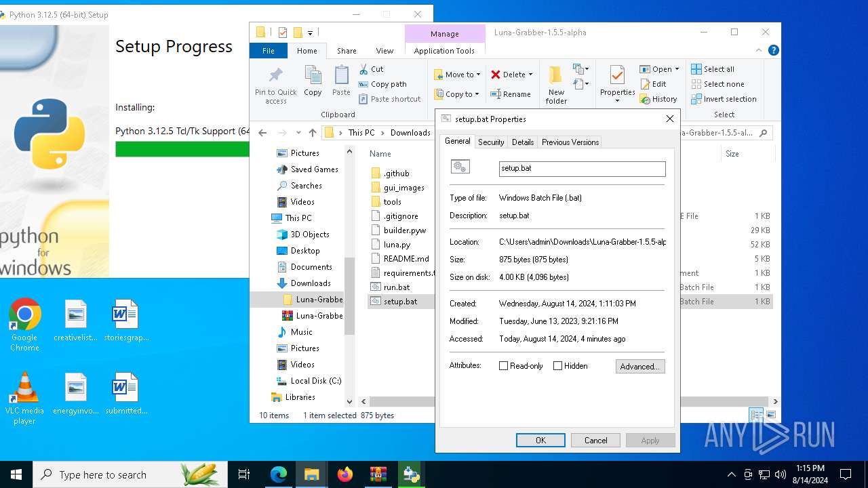Image resolution: width=868 pixels, height=488 pixels.
Task: Select 3D Objects in navigation pane
Action: [310, 235]
